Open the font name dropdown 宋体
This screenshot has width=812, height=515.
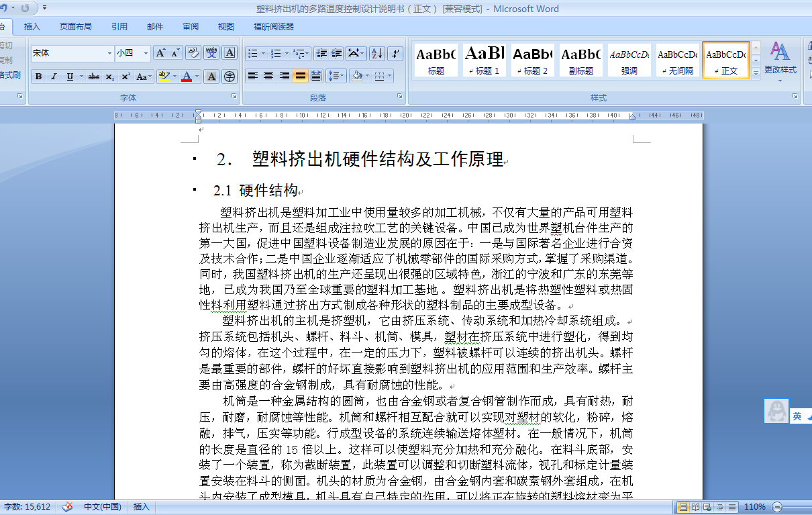pos(110,53)
